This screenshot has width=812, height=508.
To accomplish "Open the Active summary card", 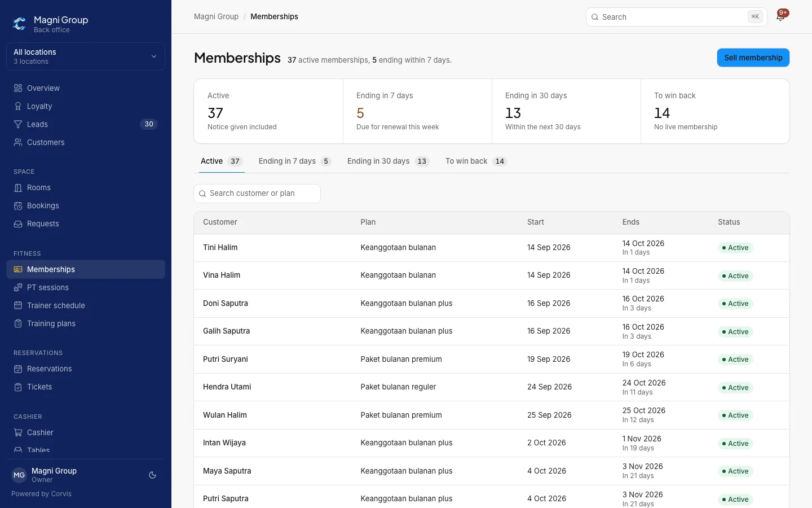I will [x=268, y=111].
